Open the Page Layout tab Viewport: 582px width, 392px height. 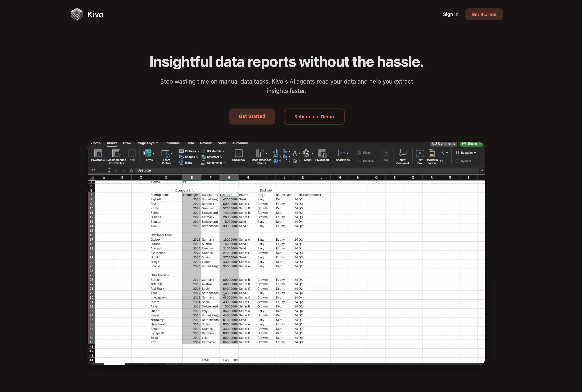pyautogui.click(x=148, y=143)
